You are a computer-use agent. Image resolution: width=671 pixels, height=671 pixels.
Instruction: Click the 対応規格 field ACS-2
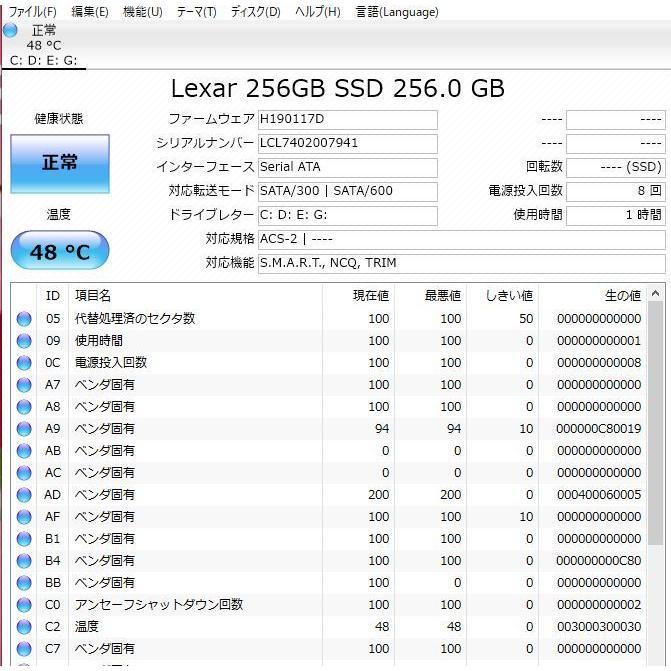click(x=462, y=240)
